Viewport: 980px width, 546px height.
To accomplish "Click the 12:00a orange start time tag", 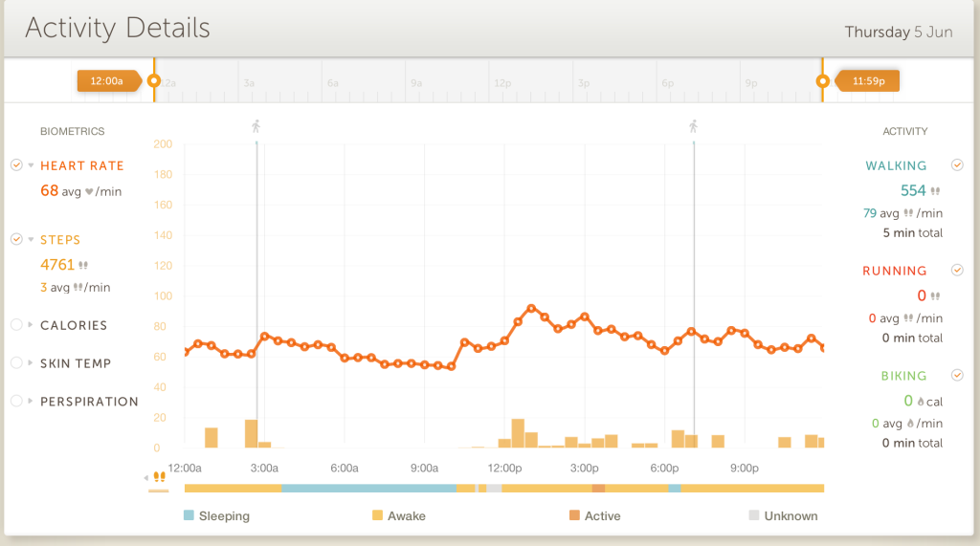I will (109, 80).
